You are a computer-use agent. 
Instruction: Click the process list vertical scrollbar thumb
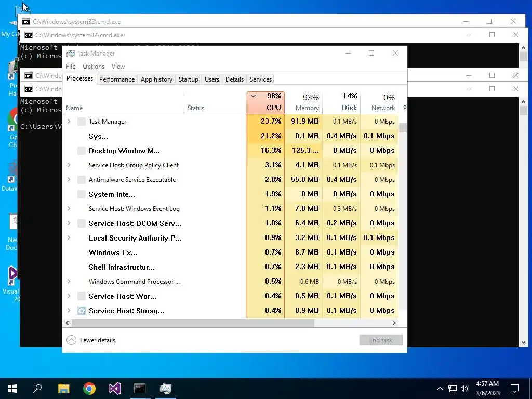pyautogui.click(x=403, y=128)
